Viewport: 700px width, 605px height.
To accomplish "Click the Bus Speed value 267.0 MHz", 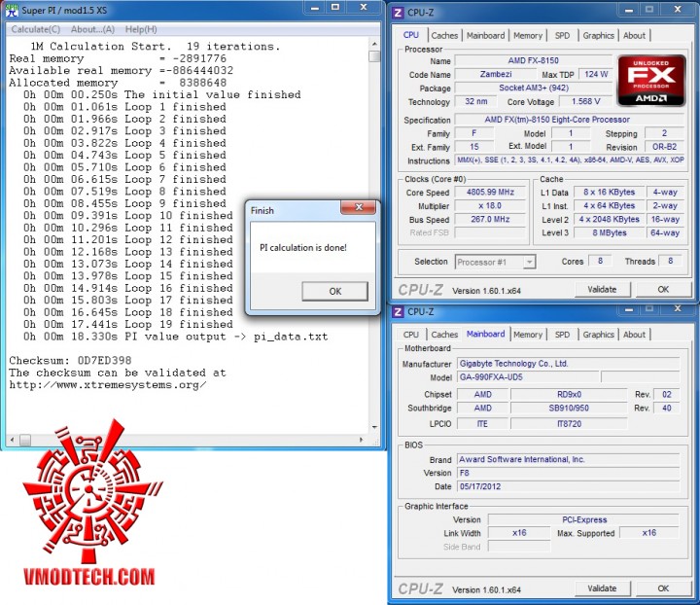I will (x=490, y=219).
